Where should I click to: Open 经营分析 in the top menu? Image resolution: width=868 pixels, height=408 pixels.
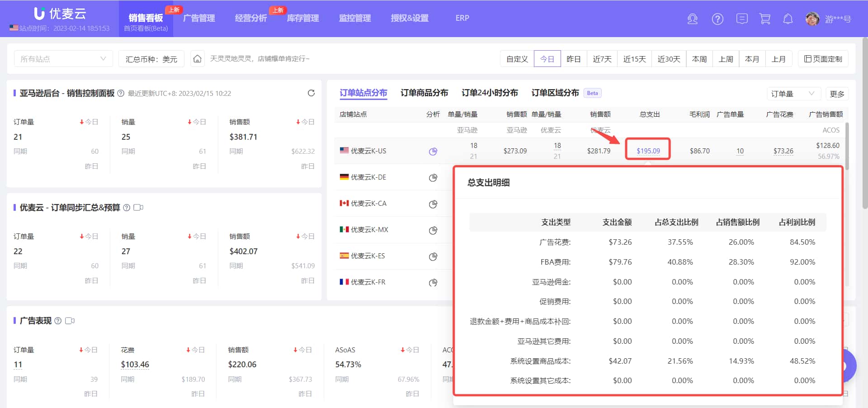pos(251,18)
